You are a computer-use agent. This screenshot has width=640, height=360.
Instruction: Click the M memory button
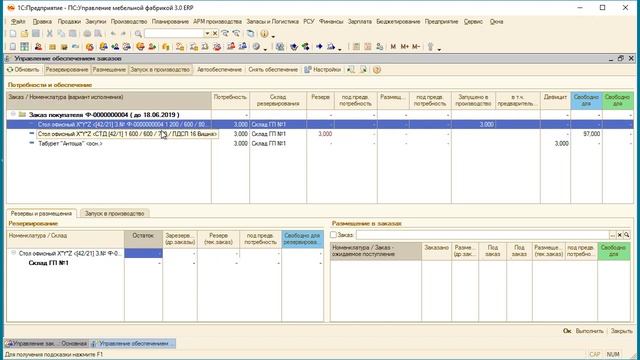(x=393, y=47)
